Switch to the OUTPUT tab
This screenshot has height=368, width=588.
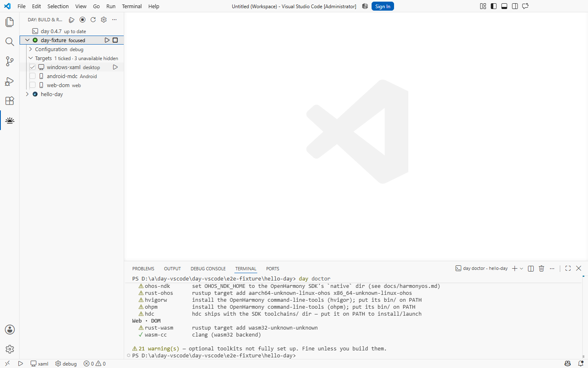click(x=172, y=269)
